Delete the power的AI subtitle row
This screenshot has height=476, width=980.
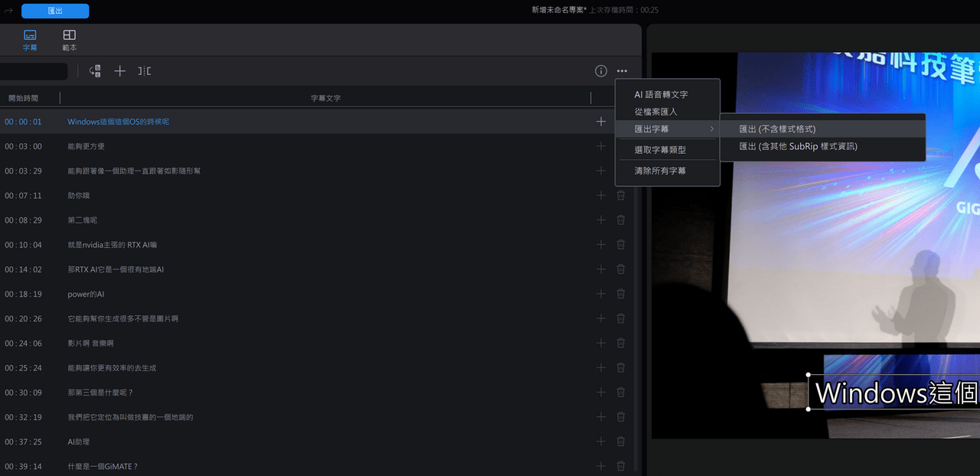click(621, 294)
